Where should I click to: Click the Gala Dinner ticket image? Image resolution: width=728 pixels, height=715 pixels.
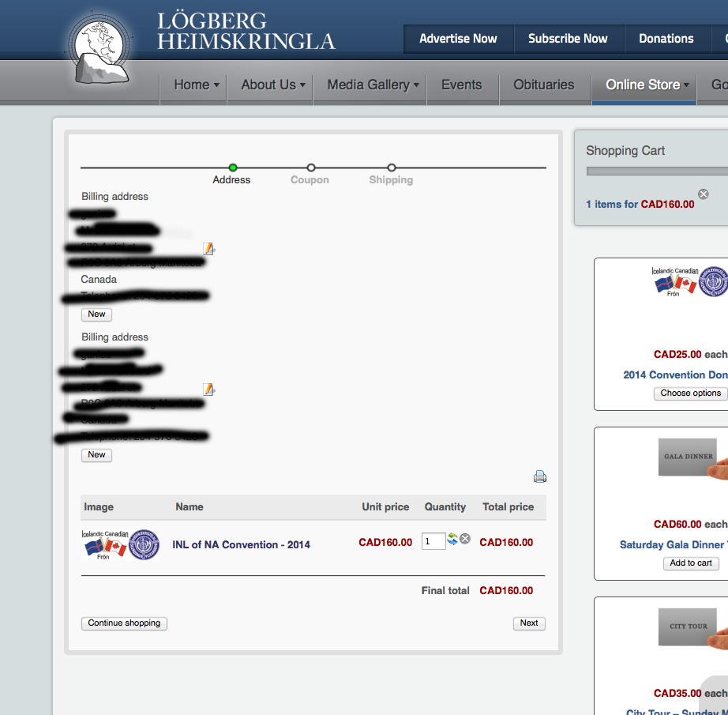692,458
